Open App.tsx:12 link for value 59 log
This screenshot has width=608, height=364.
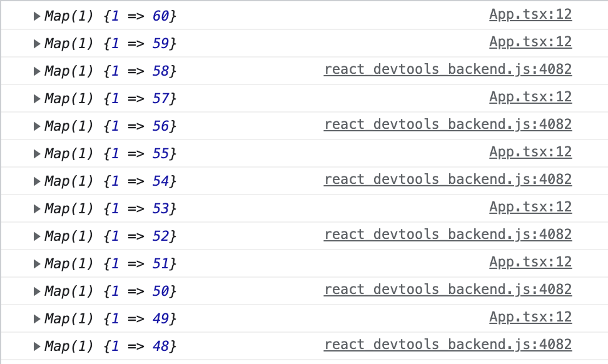[x=530, y=42]
